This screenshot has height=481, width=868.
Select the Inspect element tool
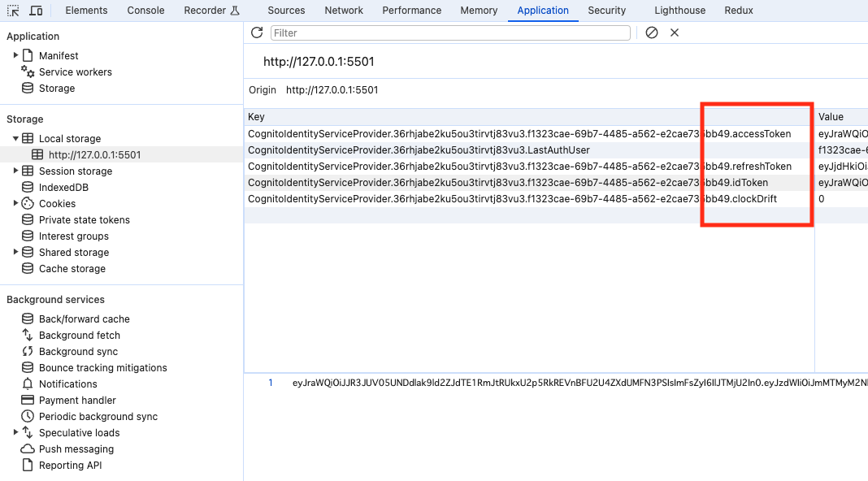pyautogui.click(x=12, y=10)
